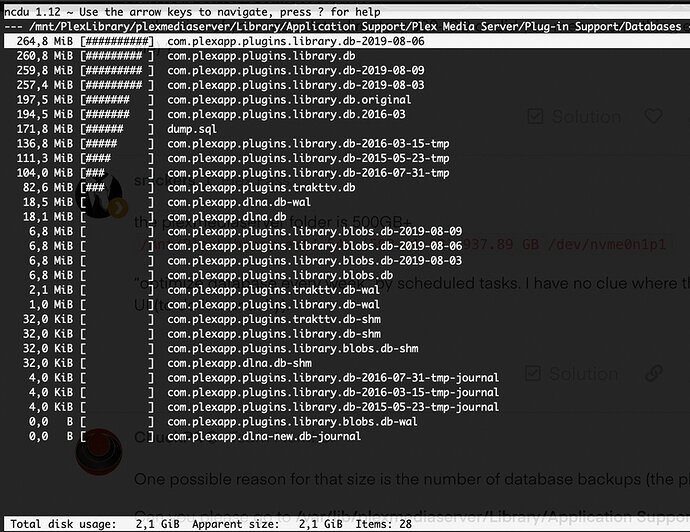Viewport: 690px width, 532px height.
Task: Choose com.plexapp.plugins.trakttv.db-wal row
Action: [x=273, y=290]
